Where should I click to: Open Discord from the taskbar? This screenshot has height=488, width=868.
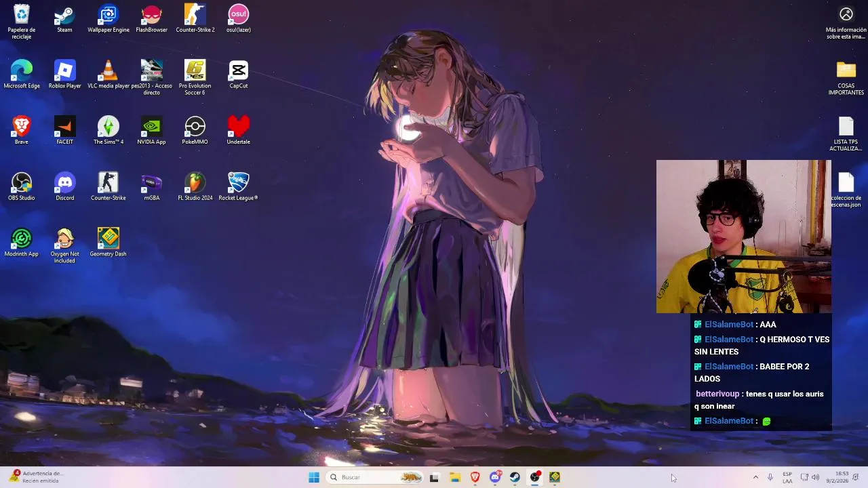click(x=495, y=477)
